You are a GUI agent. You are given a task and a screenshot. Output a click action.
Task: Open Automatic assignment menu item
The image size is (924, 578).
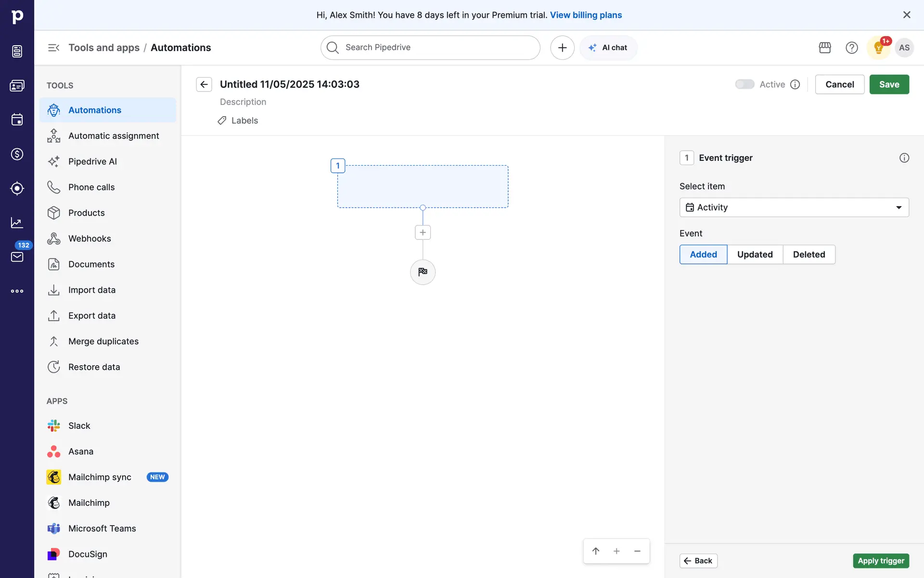[114, 136]
